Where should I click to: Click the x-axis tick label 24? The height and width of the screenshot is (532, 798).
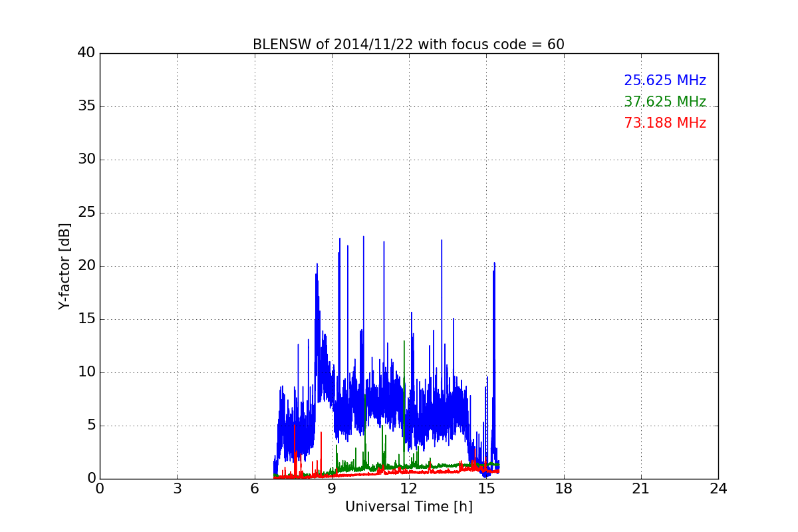pos(718,489)
